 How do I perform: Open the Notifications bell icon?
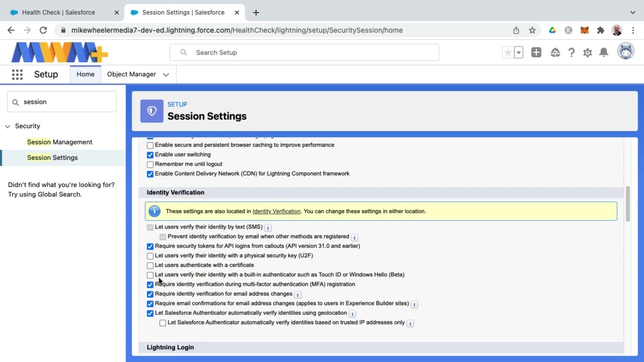(x=604, y=52)
